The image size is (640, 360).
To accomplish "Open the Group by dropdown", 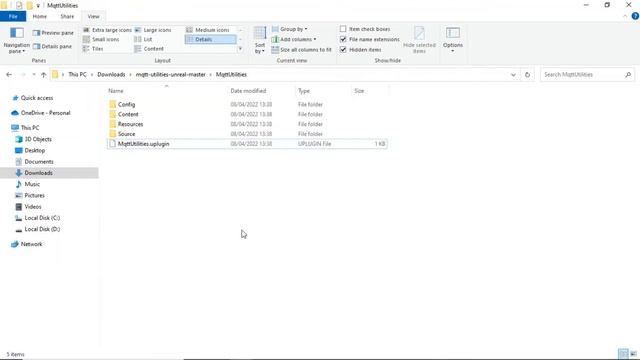I will (x=289, y=29).
